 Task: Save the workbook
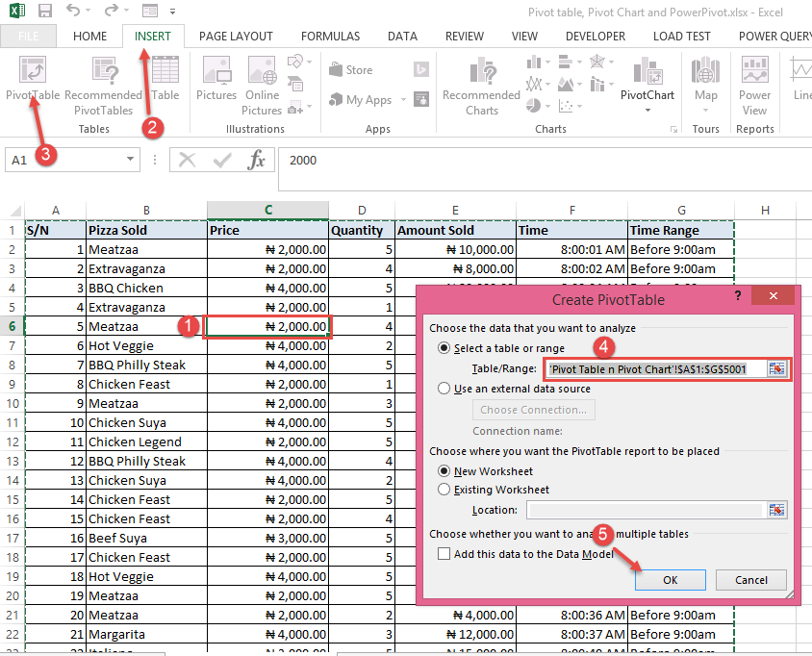point(44,10)
